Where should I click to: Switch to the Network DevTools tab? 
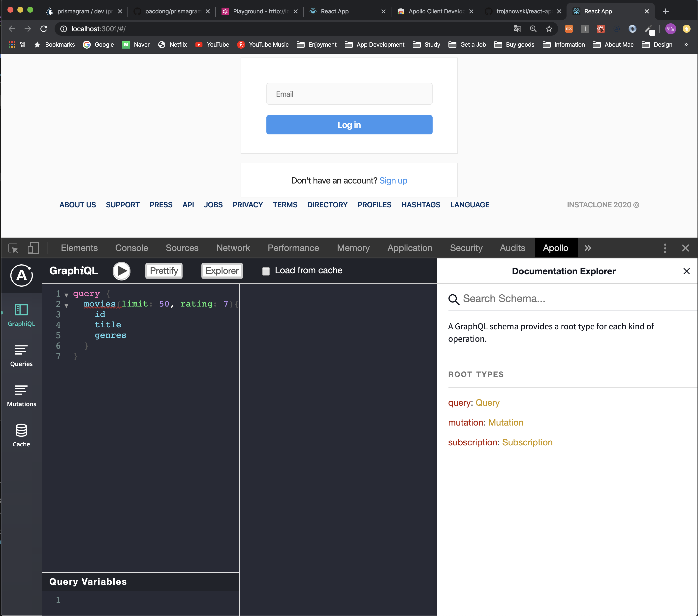(233, 248)
